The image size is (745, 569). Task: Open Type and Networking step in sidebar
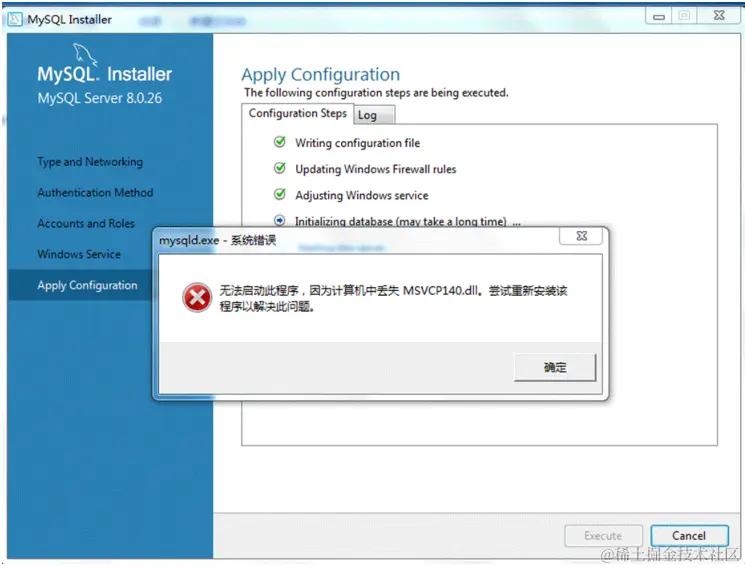pyautogui.click(x=90, y=162)
